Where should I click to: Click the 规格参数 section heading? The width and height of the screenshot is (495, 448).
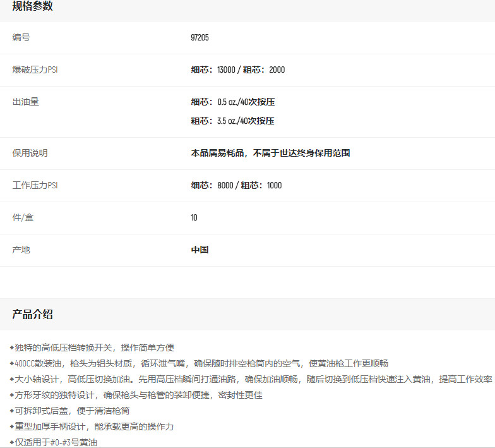32,6
